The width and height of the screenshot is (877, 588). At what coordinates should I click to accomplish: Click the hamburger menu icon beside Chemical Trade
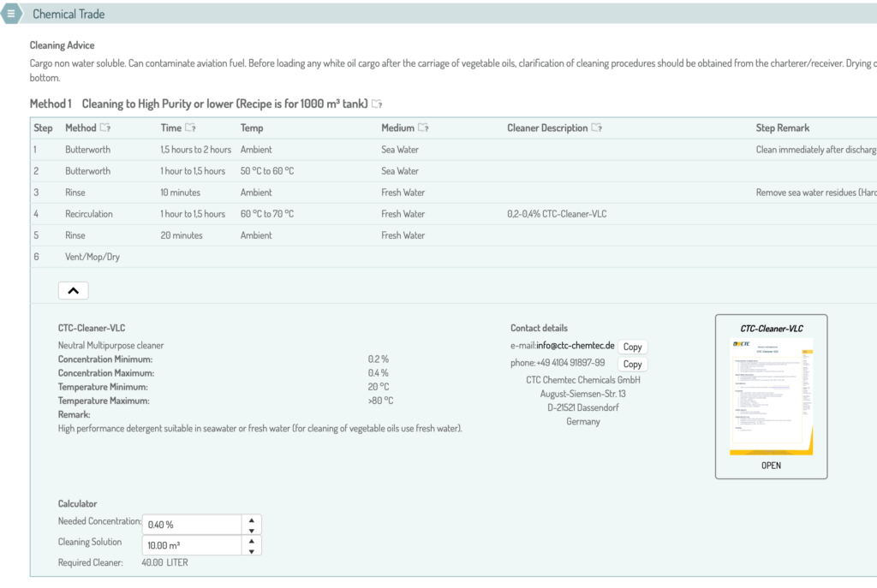pyautogui.click(x=11, y=14)
